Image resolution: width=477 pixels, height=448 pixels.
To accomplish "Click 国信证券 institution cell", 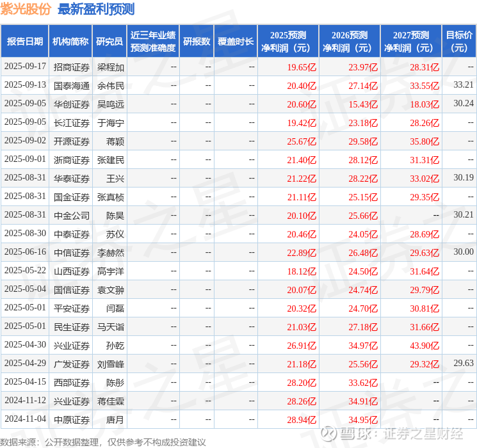I will (72, 290).
